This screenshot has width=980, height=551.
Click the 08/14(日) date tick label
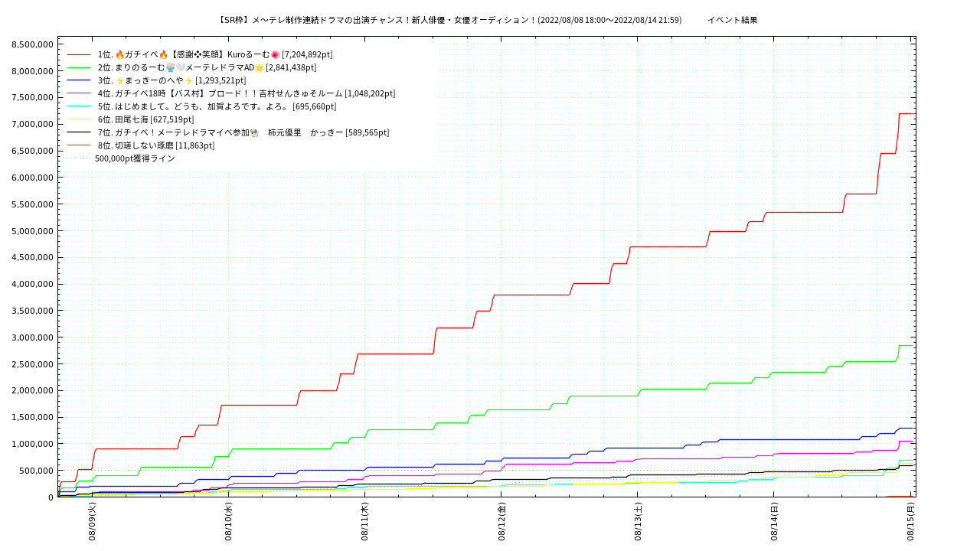tap(774, 522)
